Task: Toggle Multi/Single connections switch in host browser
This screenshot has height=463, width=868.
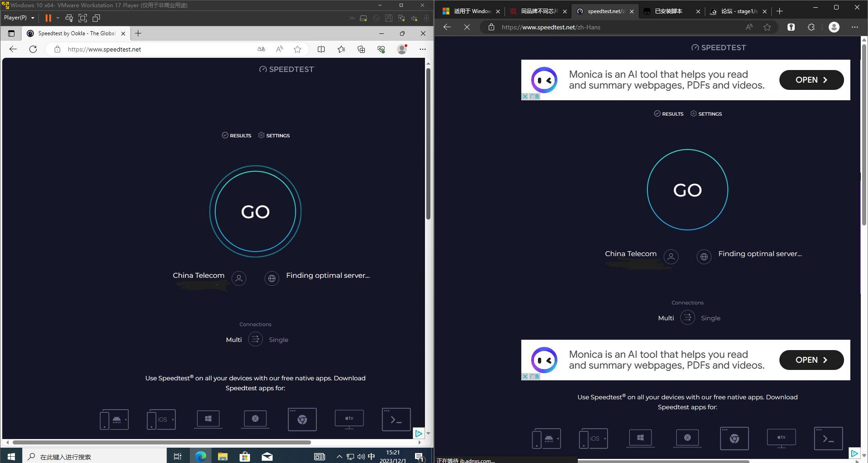Action: 688,318
